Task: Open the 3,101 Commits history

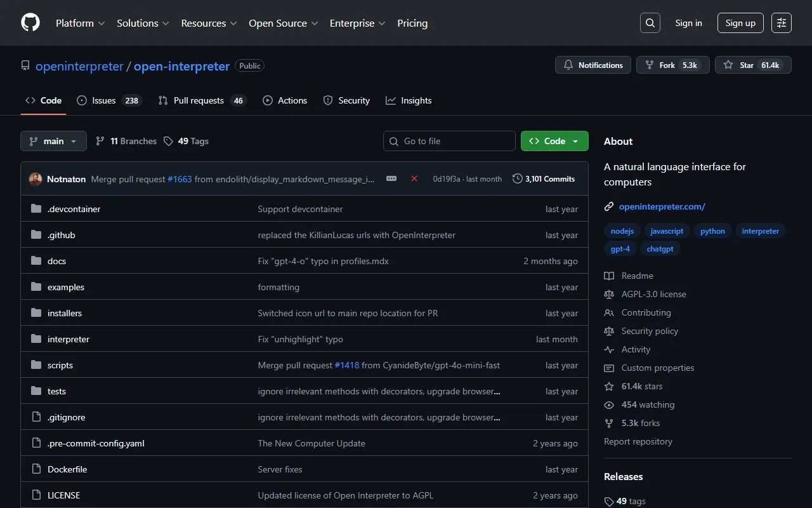Action: (544, 179)
